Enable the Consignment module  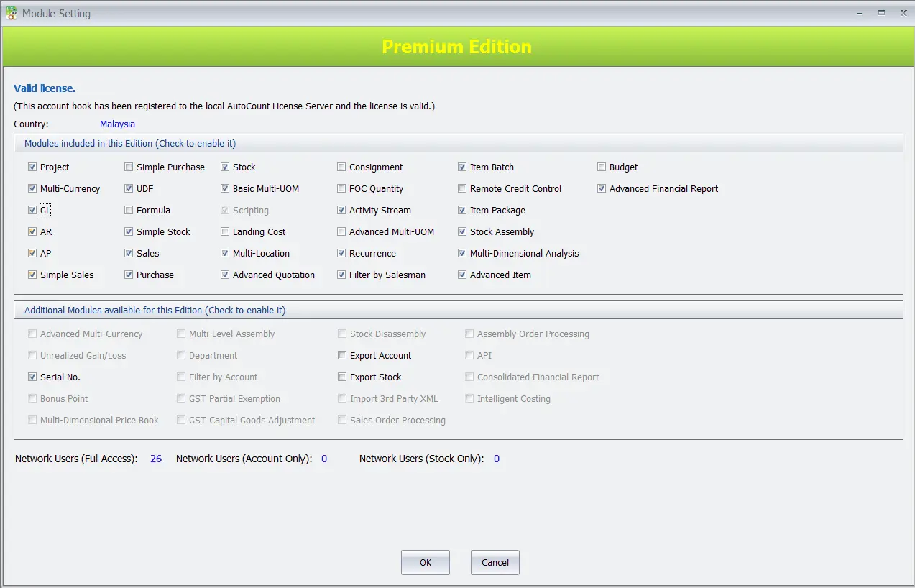click(341, 167)
